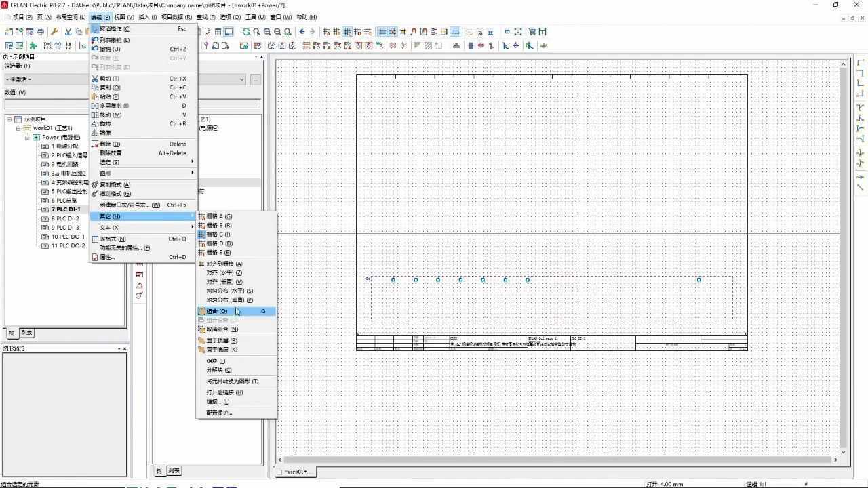
Task: Click the ... button beside the filter dropdown
Action: [x=256, y=79]
